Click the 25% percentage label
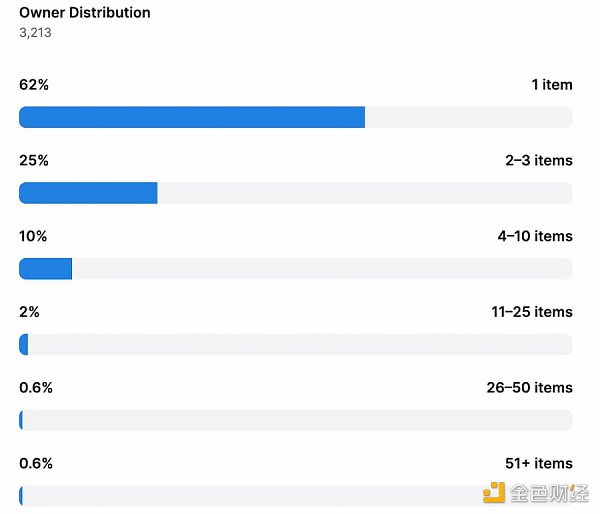The height and width of the screenshot is (514, 600). pos(34,160)
